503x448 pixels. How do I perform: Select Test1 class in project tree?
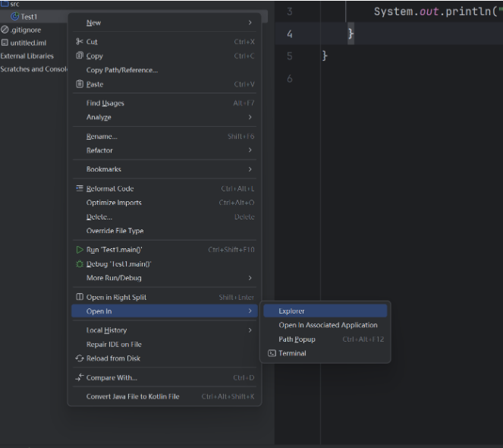click(x=29, y=17)
